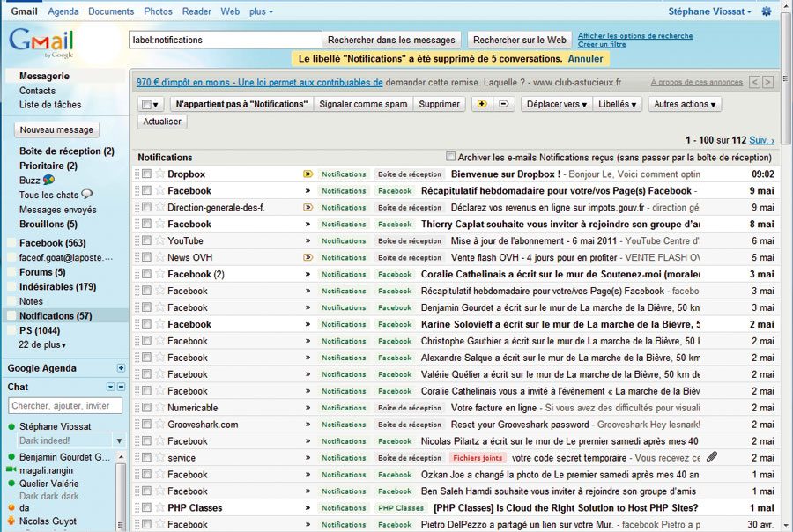The image size is (793, 532).
Task: Mark as not important with minus button
Action: tap(502, 104)
